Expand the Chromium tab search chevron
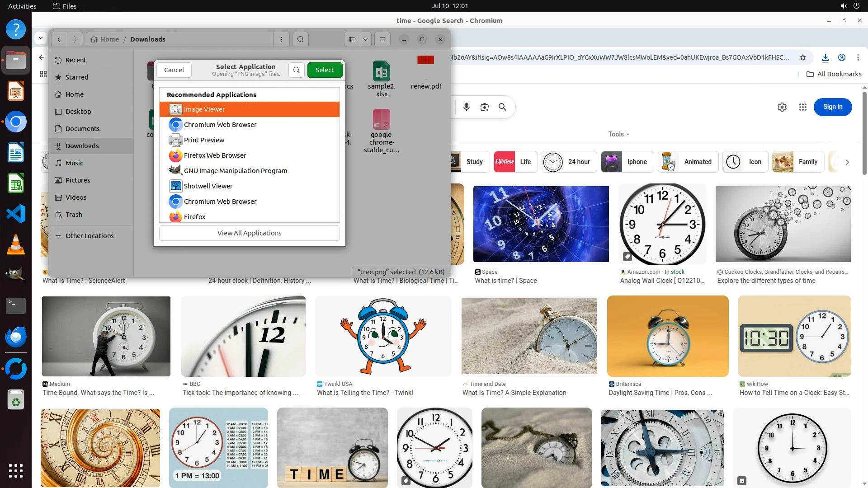868x488 pixels. pyautogui.click(x=41, y=38)
